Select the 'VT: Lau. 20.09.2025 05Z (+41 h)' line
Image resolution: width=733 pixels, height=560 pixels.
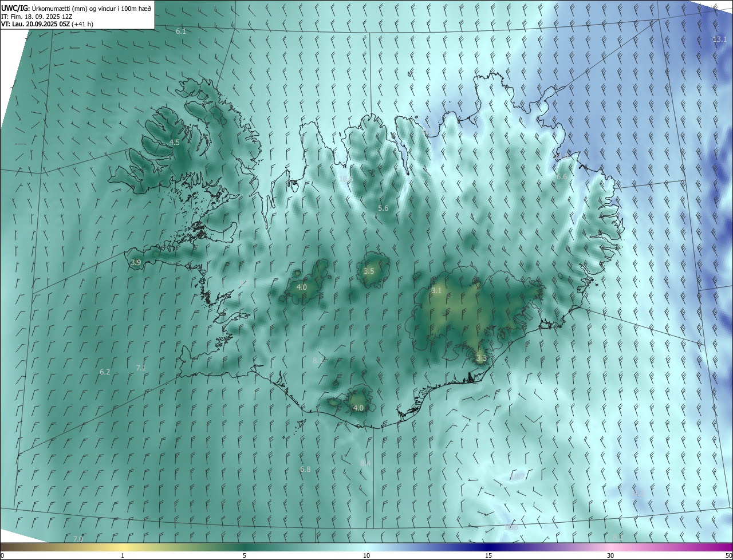(x=48, y=24)
